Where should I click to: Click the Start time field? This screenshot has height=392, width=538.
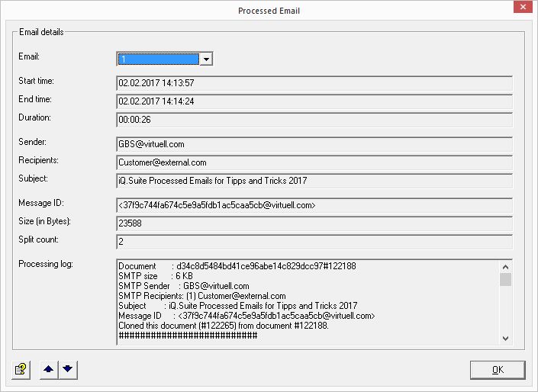click(x=313, y=83)
